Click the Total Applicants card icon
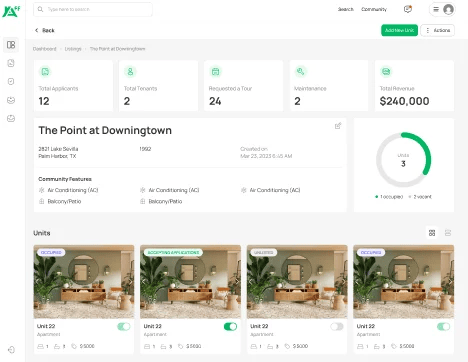Image resolution: width=468 pixels, height=362 pixels. click(x=45, y=71)
